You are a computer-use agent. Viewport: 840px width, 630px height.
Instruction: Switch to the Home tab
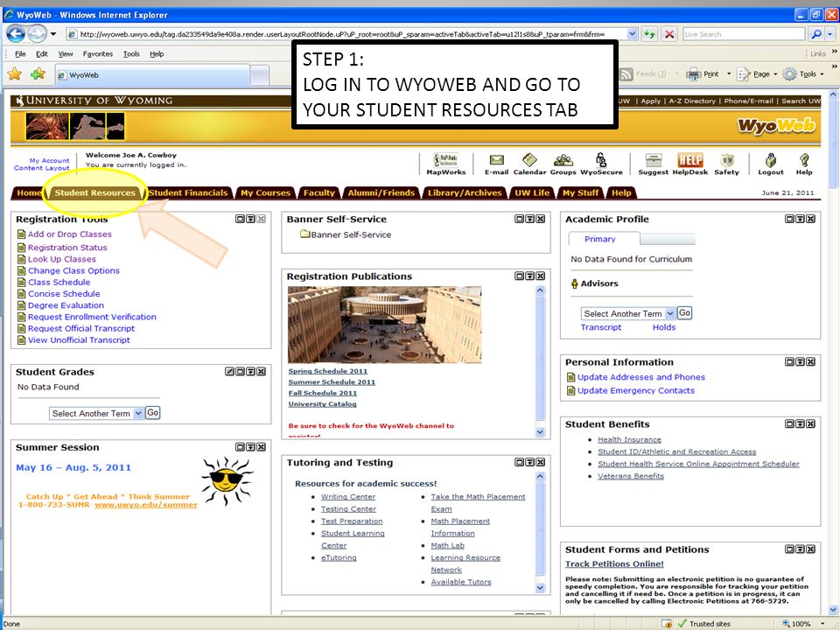click(x=28, y=192)
